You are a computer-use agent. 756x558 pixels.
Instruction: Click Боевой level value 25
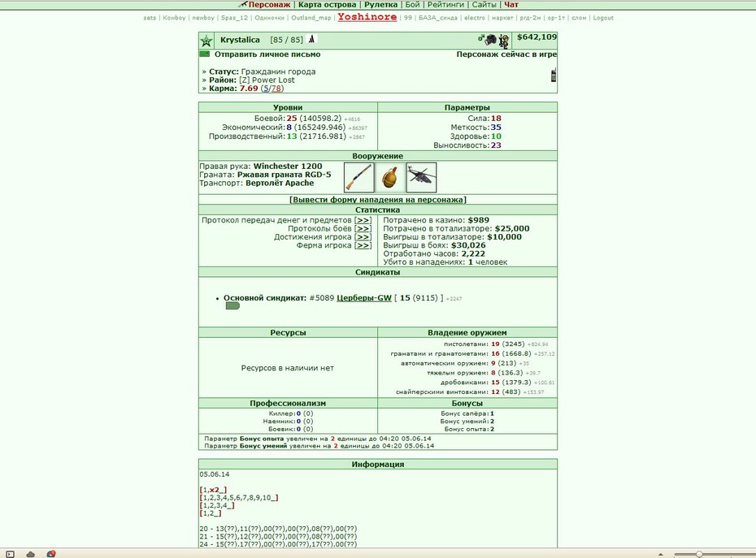[292, 119]
